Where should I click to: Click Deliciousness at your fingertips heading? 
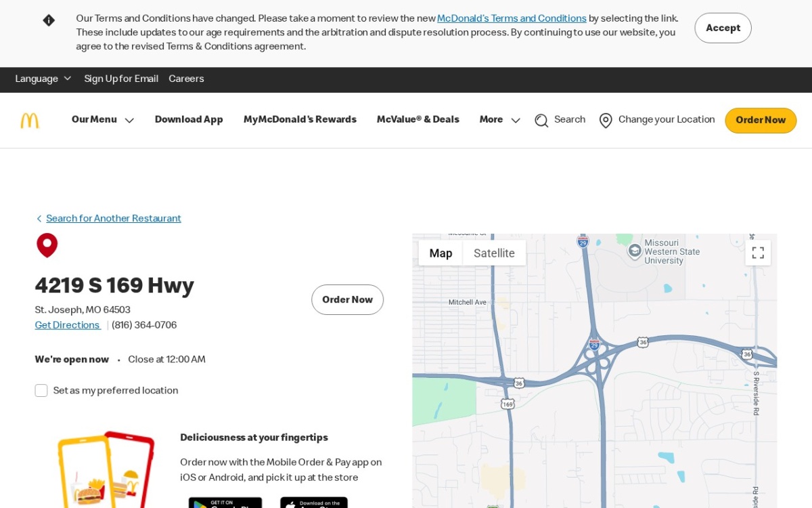point(254,438)
